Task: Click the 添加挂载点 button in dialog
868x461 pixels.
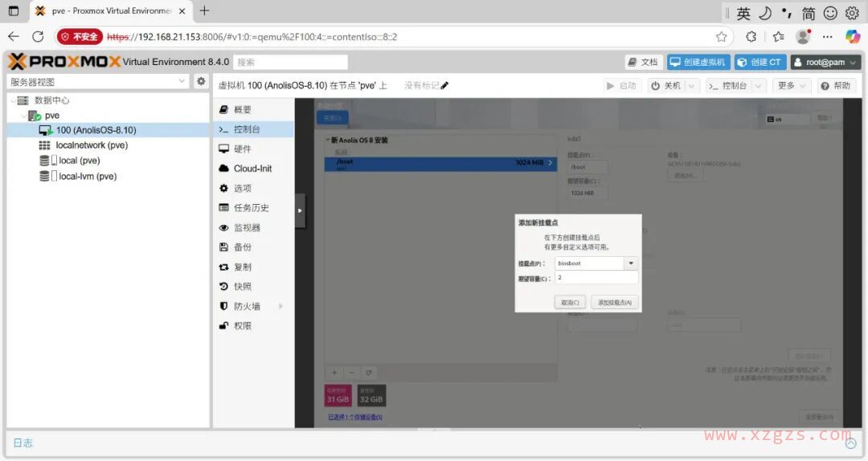Action: [x=616, y=303]
